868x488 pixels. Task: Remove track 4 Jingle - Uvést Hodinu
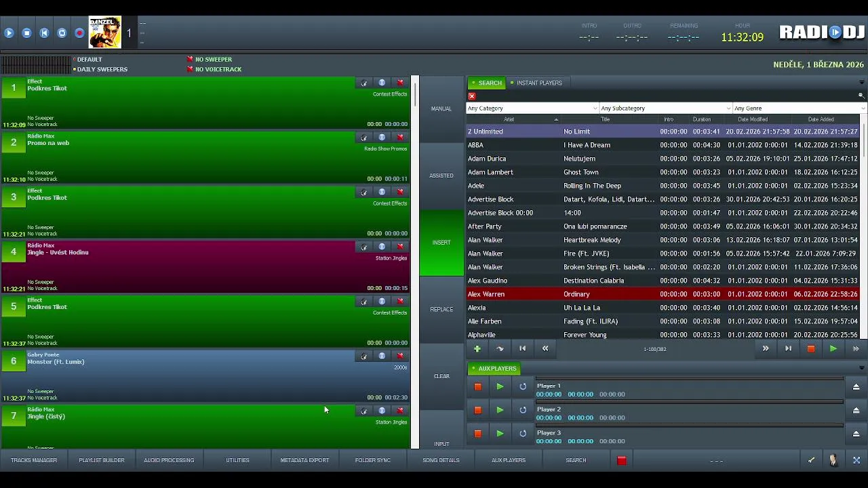point(400,247)
